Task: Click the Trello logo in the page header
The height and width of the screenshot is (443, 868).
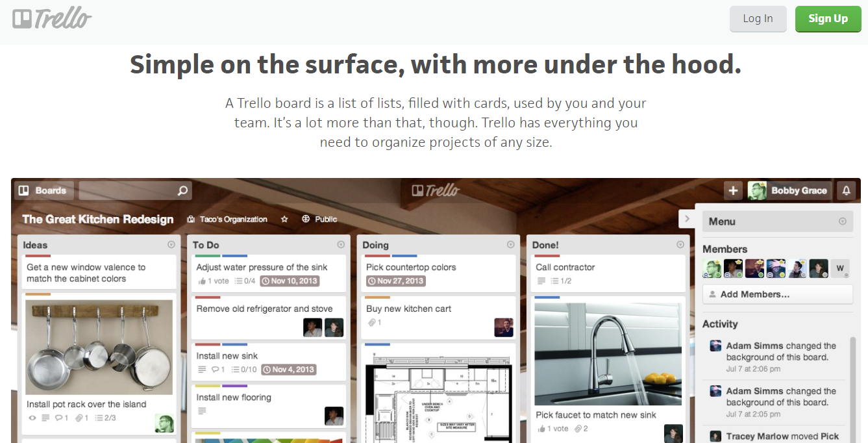Action: [53, 19]
